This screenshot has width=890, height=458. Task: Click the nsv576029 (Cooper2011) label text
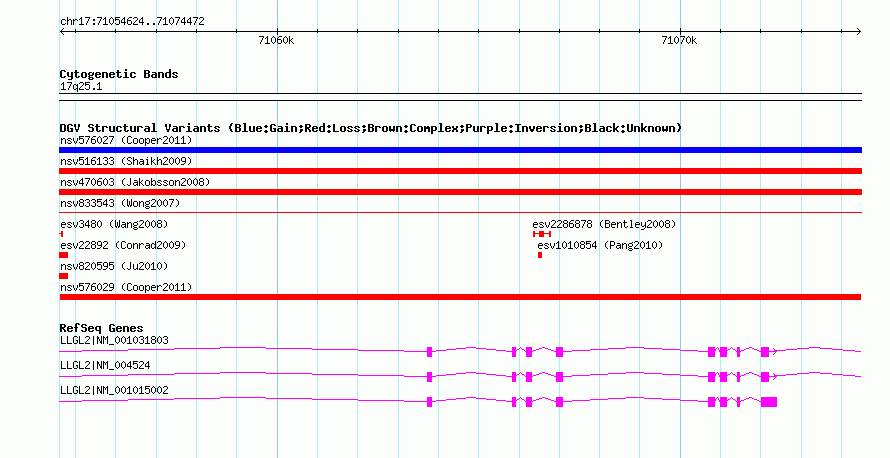pyautogui.click(x=126, y=287)
